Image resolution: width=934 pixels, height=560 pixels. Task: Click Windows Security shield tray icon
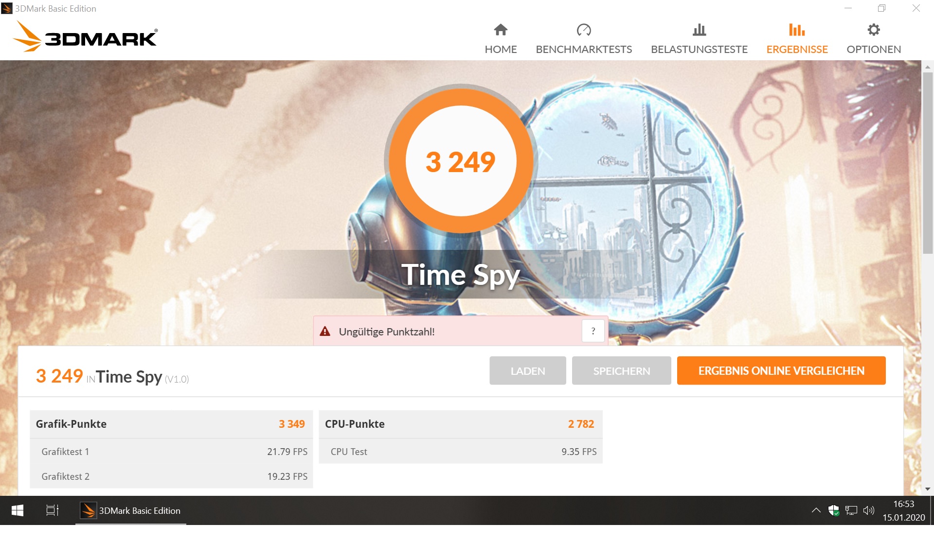tap(834, 510)
